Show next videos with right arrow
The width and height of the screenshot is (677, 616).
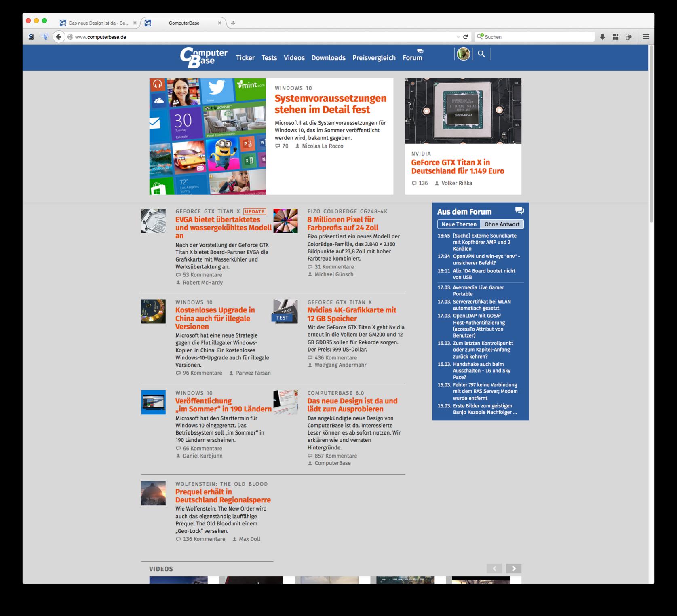click(514, 568)
